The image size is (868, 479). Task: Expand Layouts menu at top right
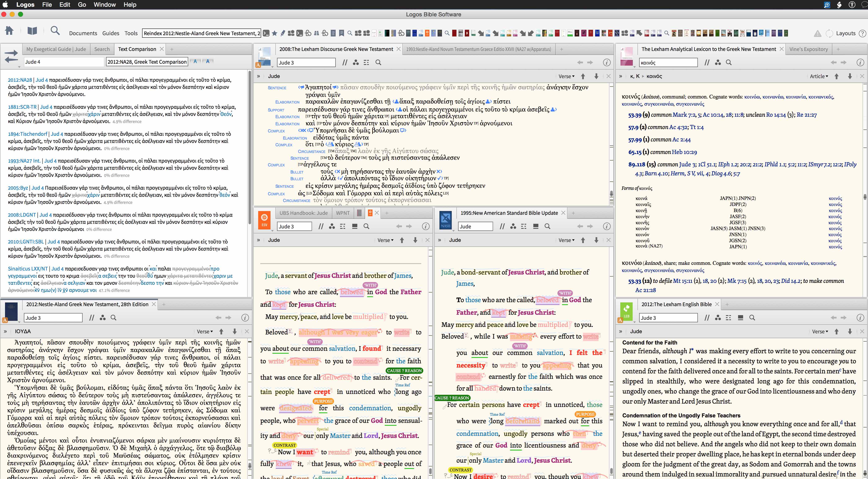click(845, 33)
